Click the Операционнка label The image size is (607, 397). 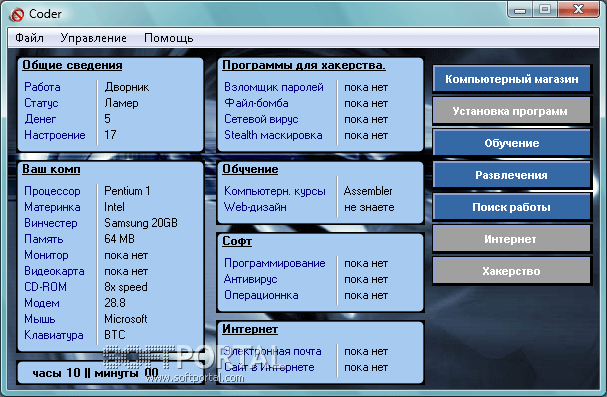(x=261, y=295)
